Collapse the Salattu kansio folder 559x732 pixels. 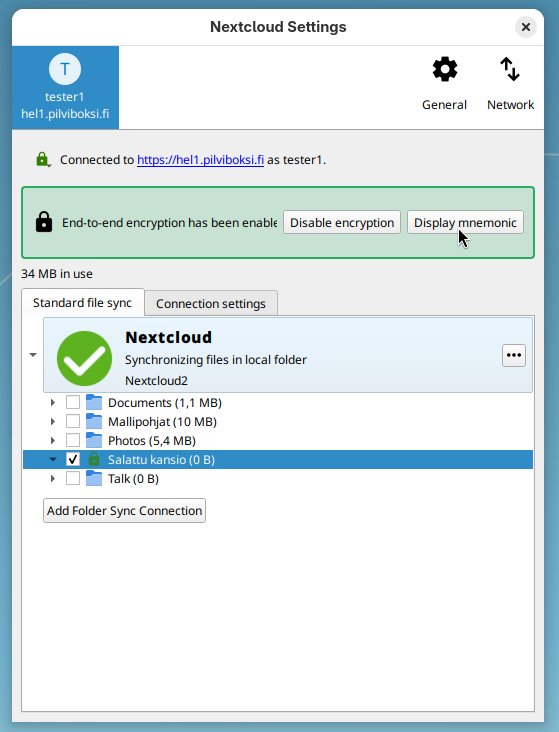coord(53,459)
